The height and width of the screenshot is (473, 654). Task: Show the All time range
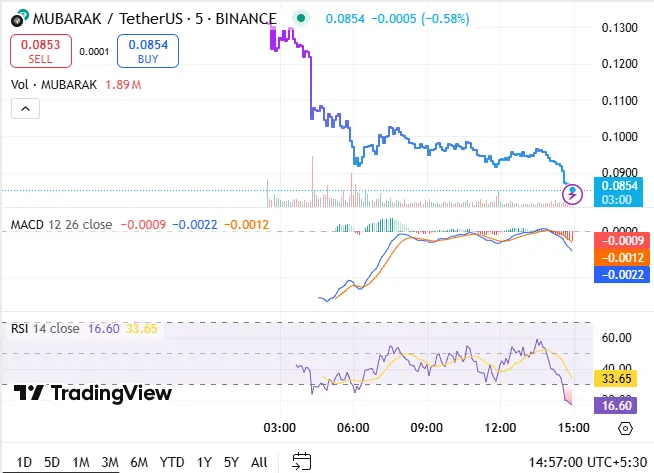(x=259, y=461)
